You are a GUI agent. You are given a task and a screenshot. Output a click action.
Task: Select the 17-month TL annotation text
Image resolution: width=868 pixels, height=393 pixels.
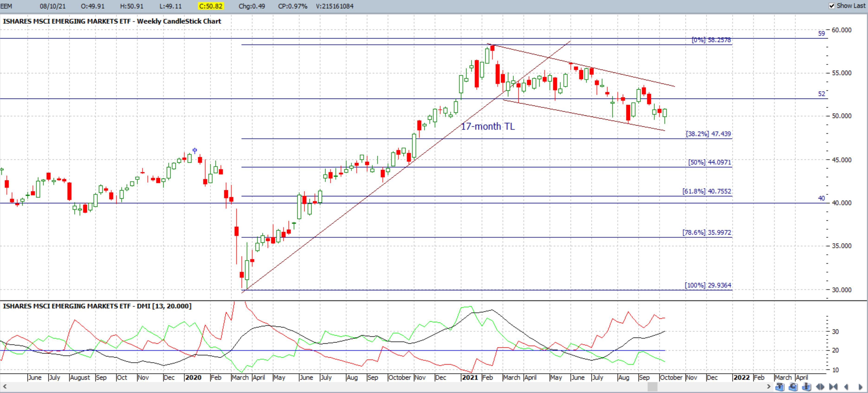(x=488, y=126)
